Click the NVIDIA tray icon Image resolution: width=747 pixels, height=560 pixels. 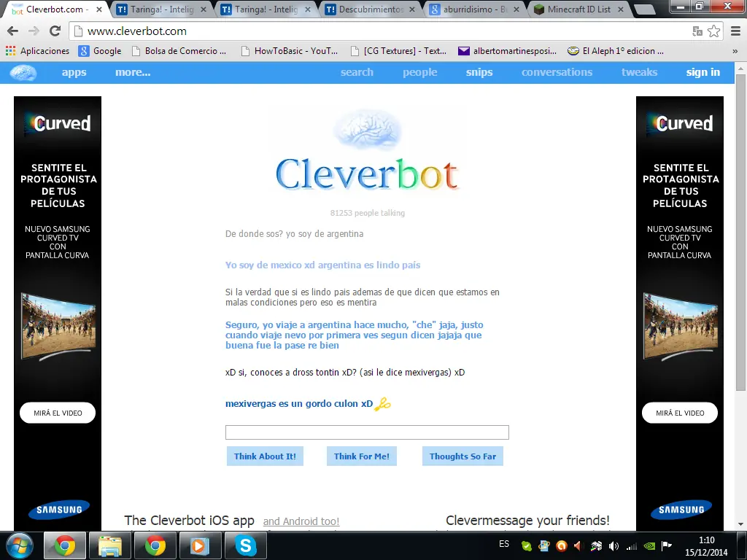click(649, 546)
